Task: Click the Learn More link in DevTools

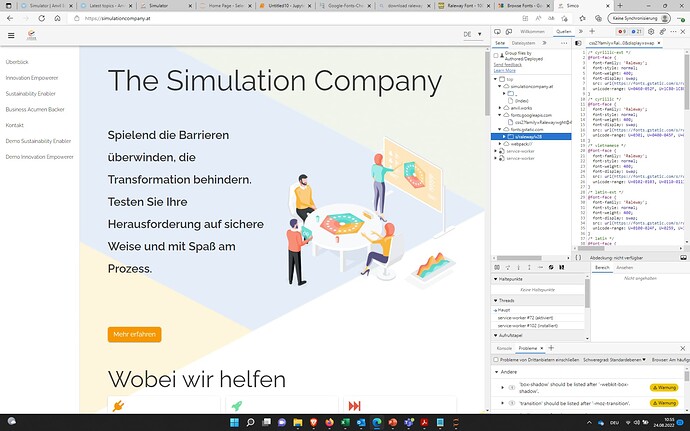Action: (504, 70)
